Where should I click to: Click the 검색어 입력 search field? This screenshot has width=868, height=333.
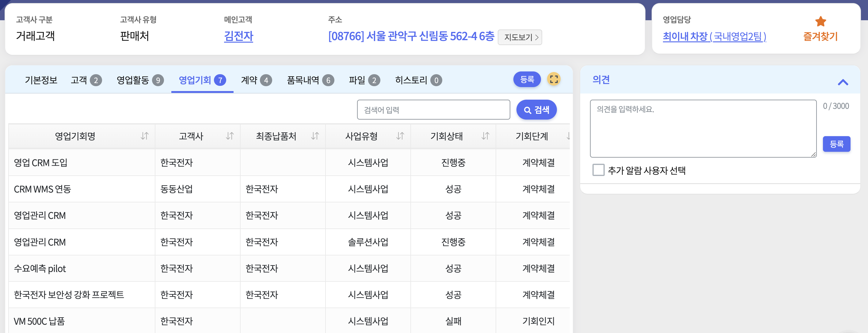pyautogui.click(x=433, y=110)
